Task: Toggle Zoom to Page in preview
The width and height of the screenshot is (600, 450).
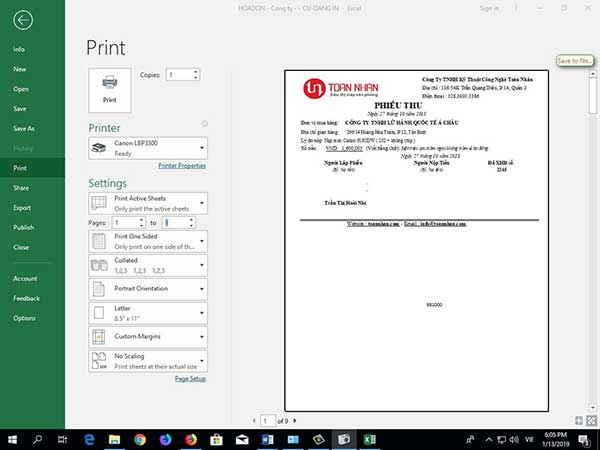Action: (x=592, y=421)
